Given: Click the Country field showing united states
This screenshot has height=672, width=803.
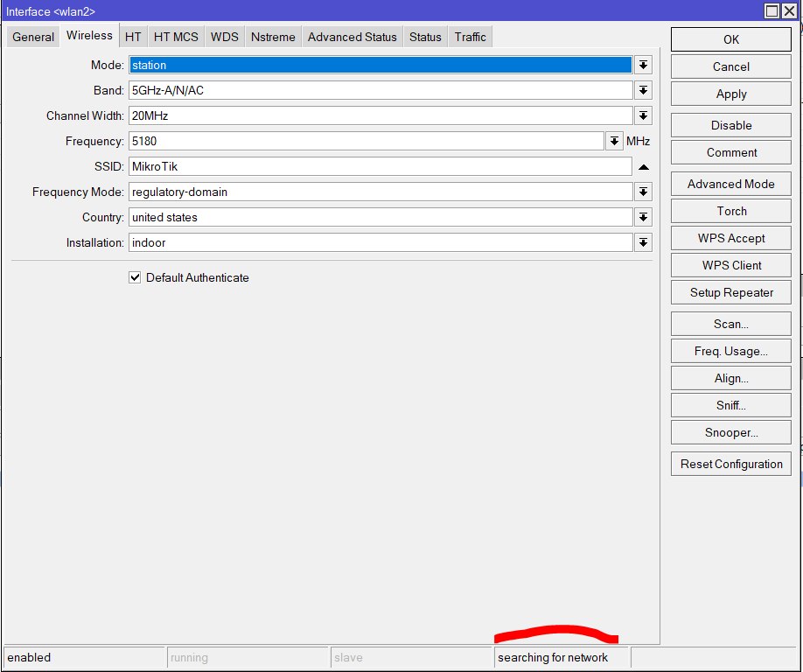Looking at the screenshot, I should tap(381, 217).
